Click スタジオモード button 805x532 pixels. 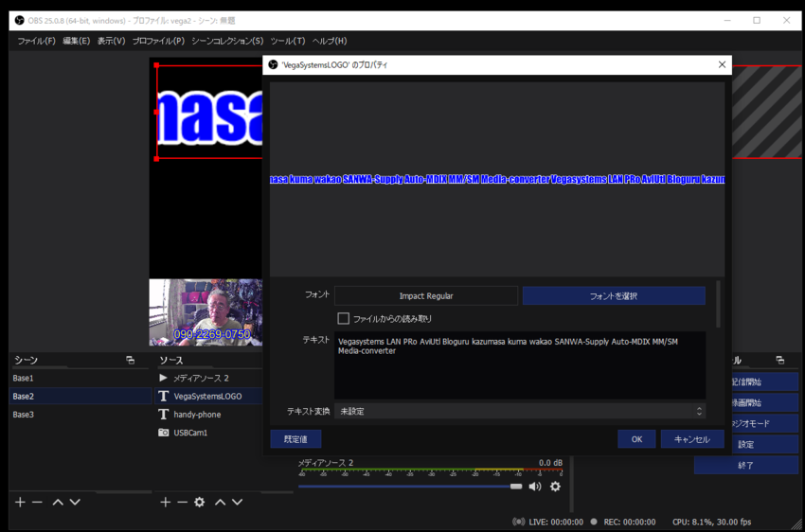click(x=765, y=424)
